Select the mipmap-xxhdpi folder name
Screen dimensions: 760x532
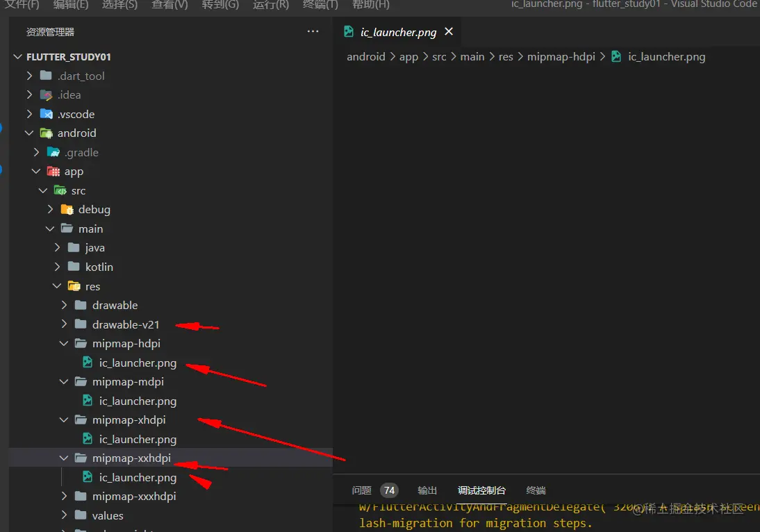point(131,458)
